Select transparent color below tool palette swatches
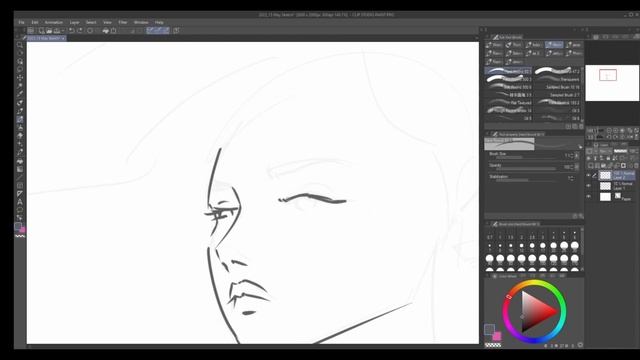640x360 pixels. tap(20, 236)
